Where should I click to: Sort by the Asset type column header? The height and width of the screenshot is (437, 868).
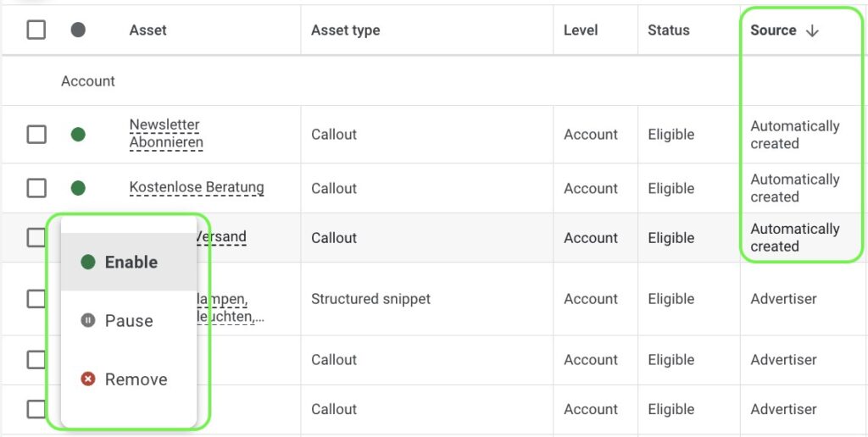345,30
